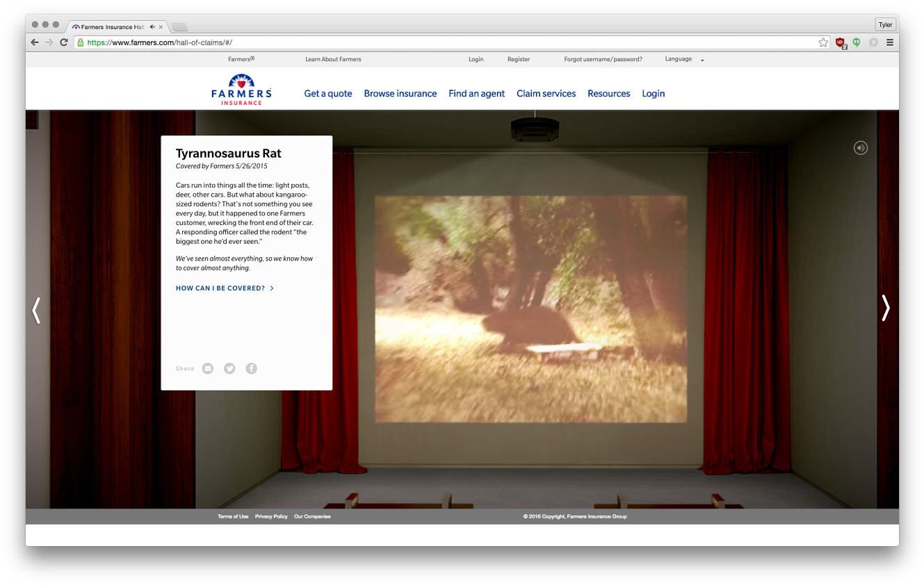This screenshot has width=924, height=585.
Task: Reload the Farmers page
Action: [64, 42]
